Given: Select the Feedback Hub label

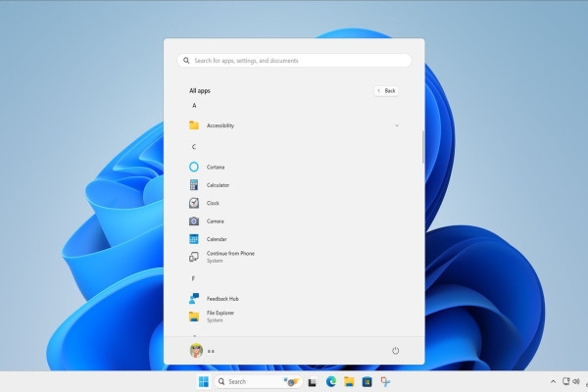Looking at the screenshot, I should tap(222, 299).
